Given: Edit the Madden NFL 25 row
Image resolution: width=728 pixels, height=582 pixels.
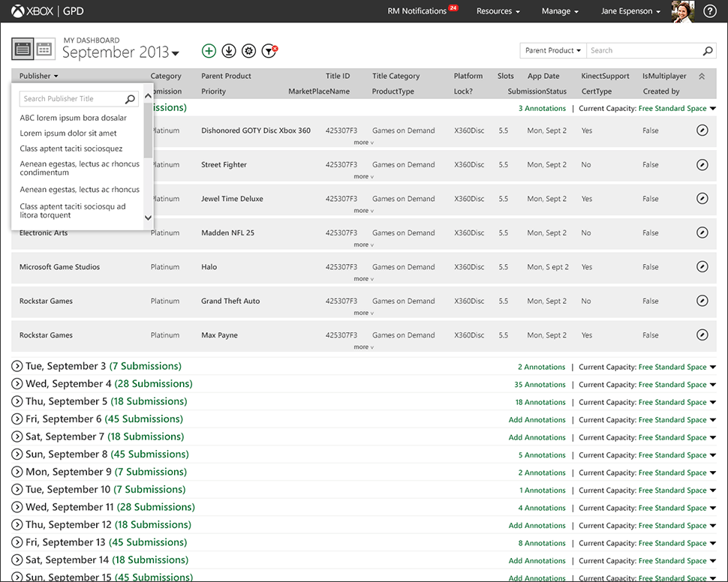Looking at the screenshot, I should click(x=702, y=232).
